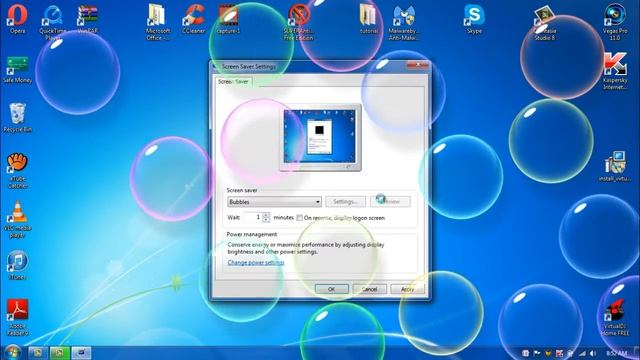Select the CCleaner desktop shortcut

[193, 18]
